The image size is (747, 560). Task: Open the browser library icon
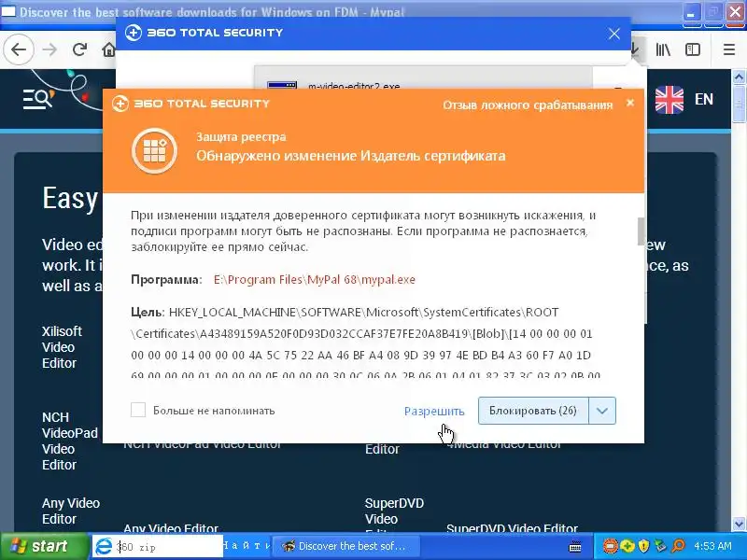(x=663, y=49)
